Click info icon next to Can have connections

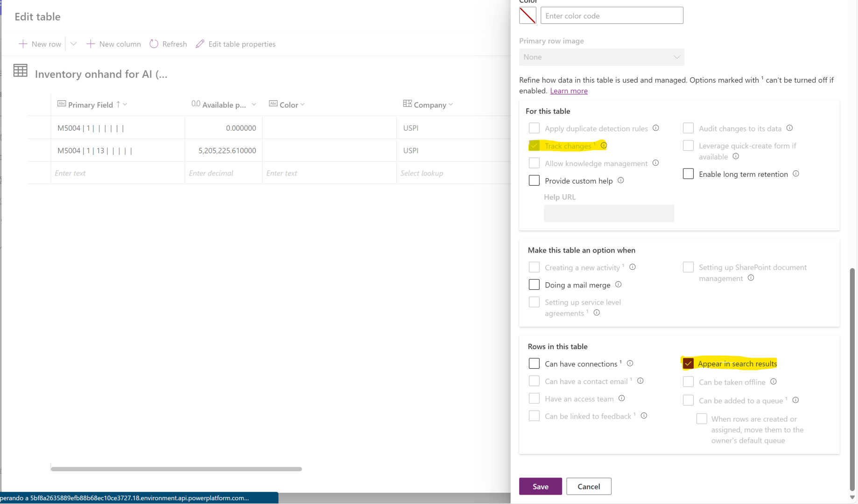pos(630,364)
